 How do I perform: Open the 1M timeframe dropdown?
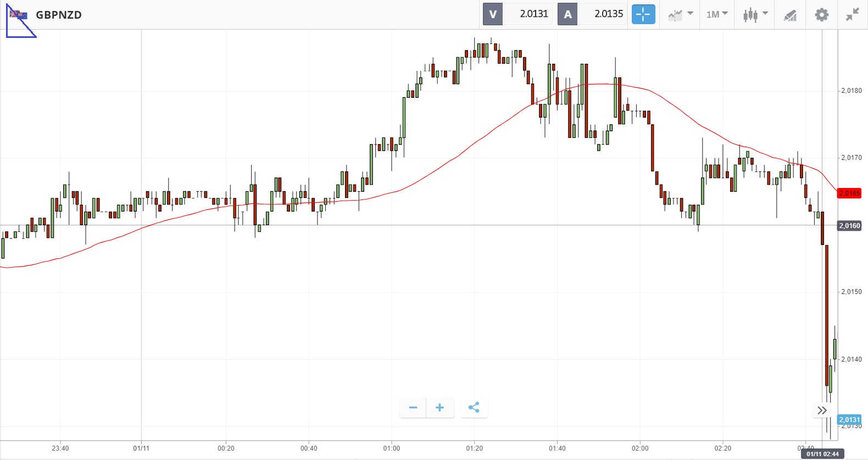coord(716,14)
